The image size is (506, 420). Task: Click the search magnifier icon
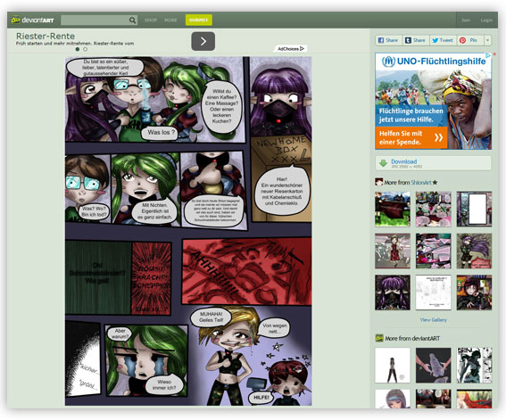(132, 21)
